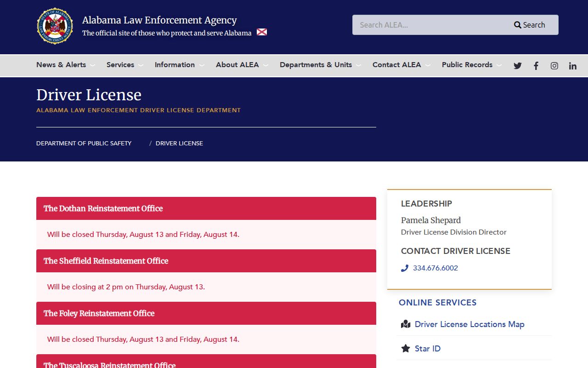The width and height of the screenshot is (588, 368).
Task: Click the map icon for Locations Map
Action: pos(406,324)
